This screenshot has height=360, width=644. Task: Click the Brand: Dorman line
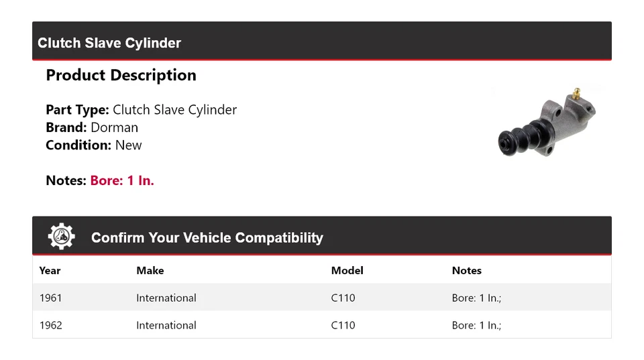click(x=92, y=127)
